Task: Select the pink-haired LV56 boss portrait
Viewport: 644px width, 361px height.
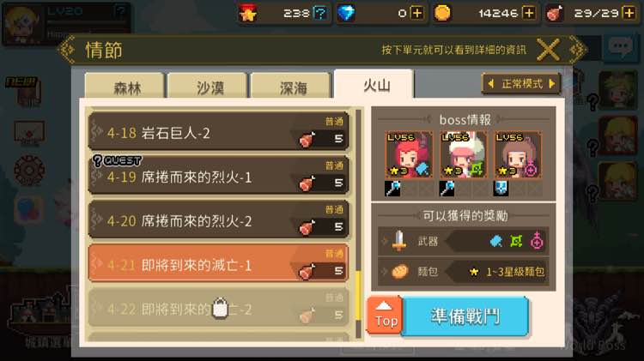Action: tap(463, 154)
